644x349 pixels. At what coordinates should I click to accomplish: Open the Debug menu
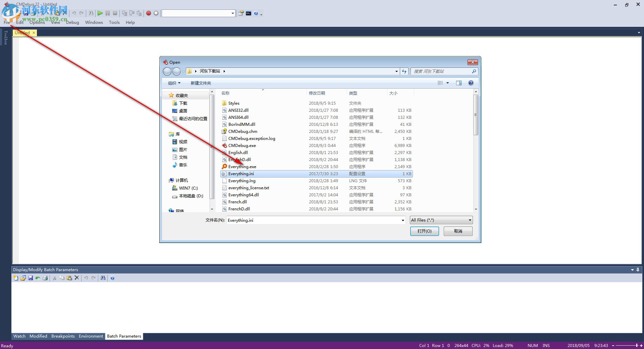pos(72,22)
